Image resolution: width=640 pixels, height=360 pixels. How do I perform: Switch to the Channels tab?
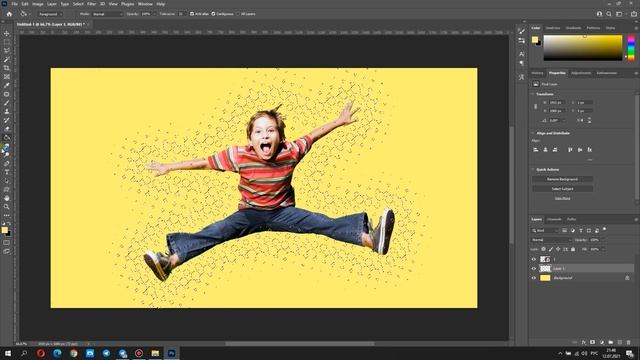pyautogui.click(x=554, y=220)
